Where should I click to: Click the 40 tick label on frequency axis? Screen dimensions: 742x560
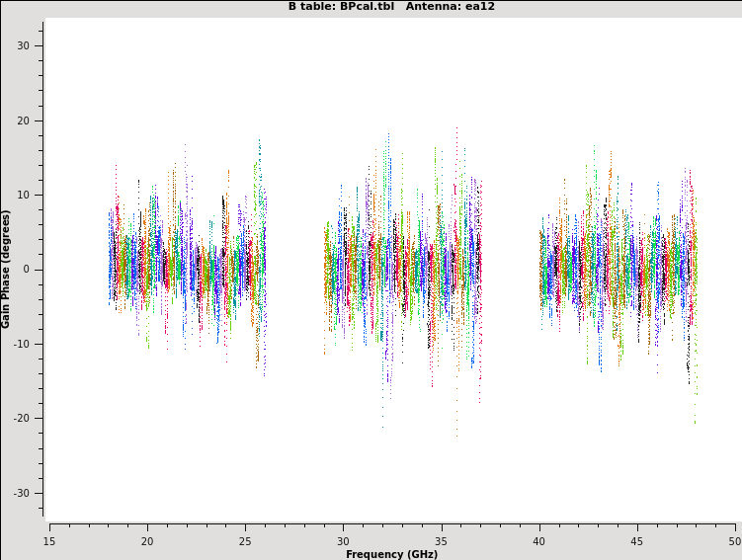pos(538,540)
